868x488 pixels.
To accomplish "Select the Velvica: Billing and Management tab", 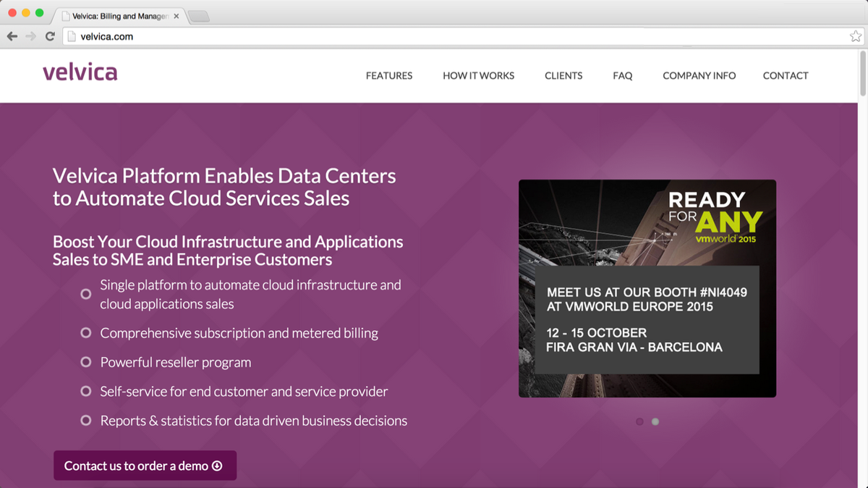I will (x=119, y=16).
